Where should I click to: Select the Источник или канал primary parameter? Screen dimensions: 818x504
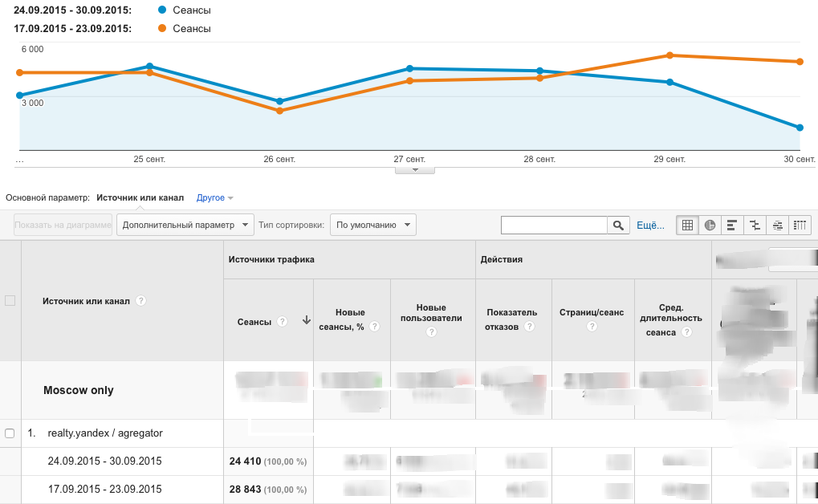[x=140, y=197]
